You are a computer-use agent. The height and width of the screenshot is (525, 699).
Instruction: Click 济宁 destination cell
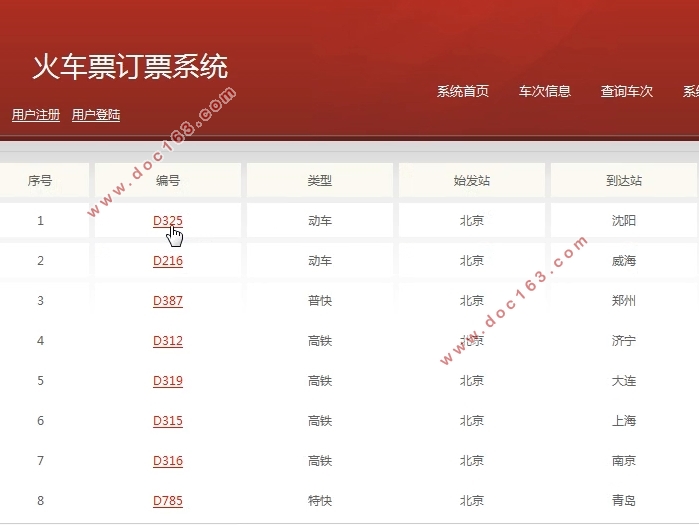(x=624, y=341)
